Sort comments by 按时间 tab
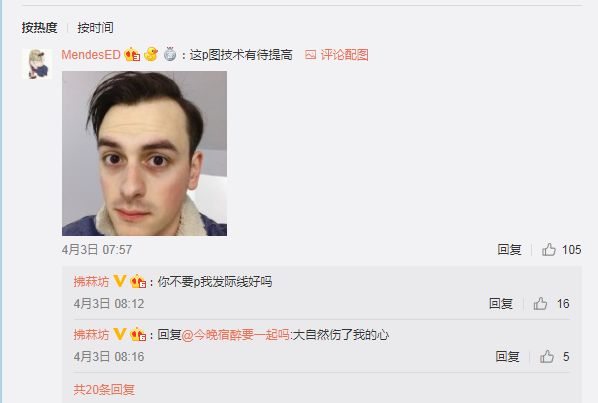The width and height of the screenshot is (598, 403). tap(95, 28)
